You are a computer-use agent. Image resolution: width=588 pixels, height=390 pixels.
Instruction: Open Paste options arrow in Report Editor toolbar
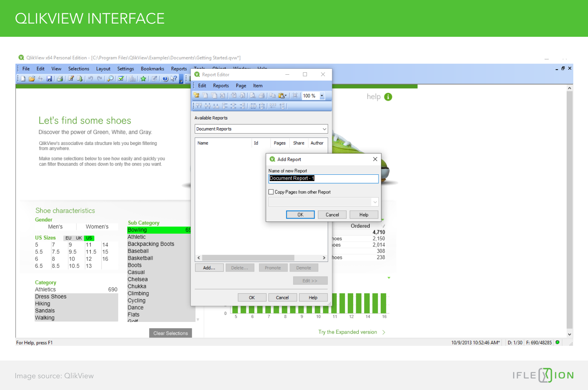(286, 95)
